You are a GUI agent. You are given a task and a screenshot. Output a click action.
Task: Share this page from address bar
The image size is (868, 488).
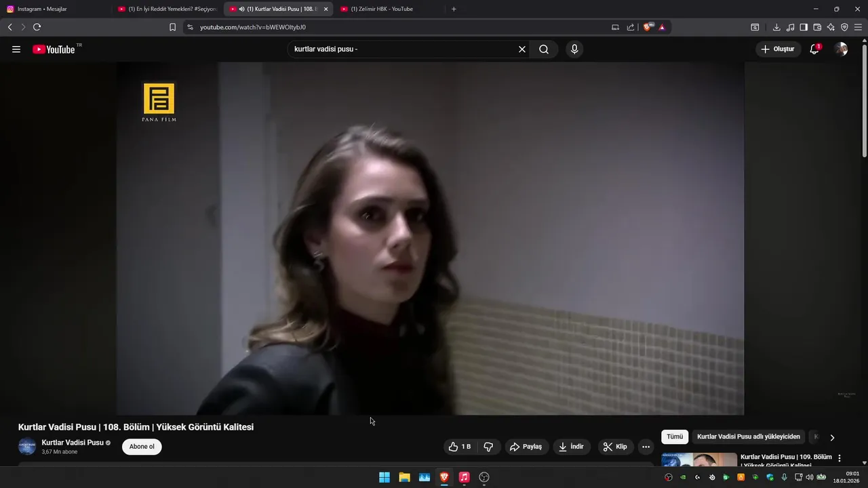click(631, 27)
